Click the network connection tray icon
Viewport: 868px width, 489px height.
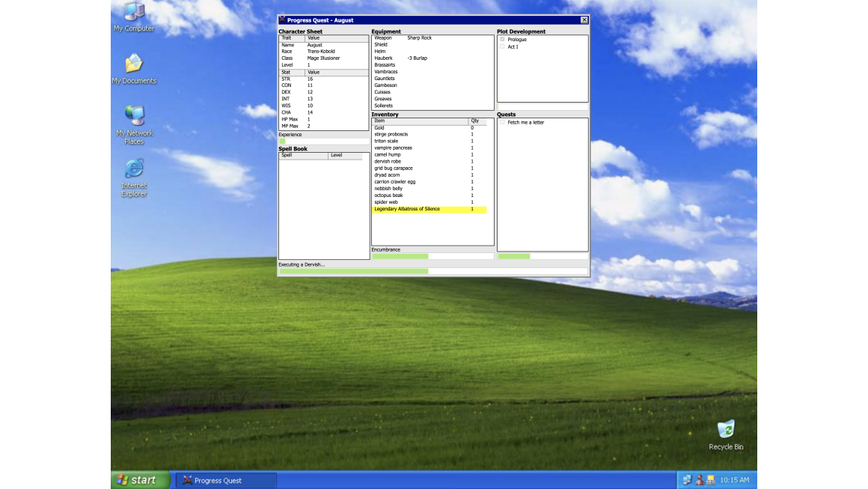tap(687, 480)
